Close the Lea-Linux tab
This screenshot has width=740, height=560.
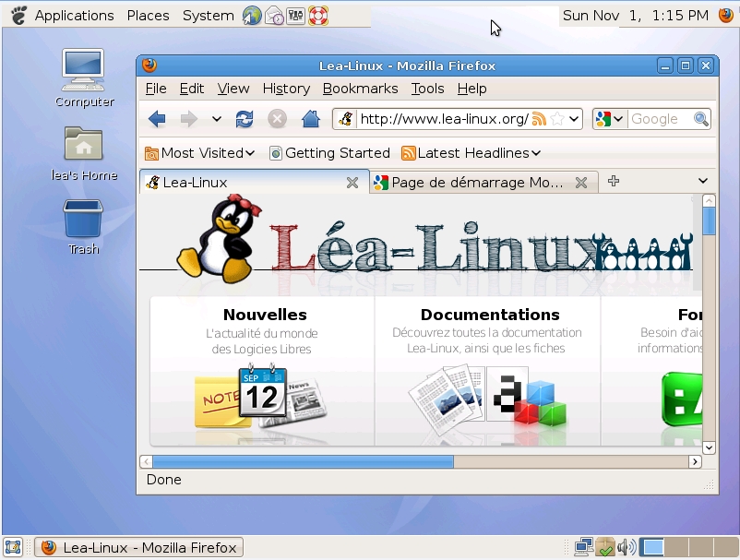tap(352, 183)
